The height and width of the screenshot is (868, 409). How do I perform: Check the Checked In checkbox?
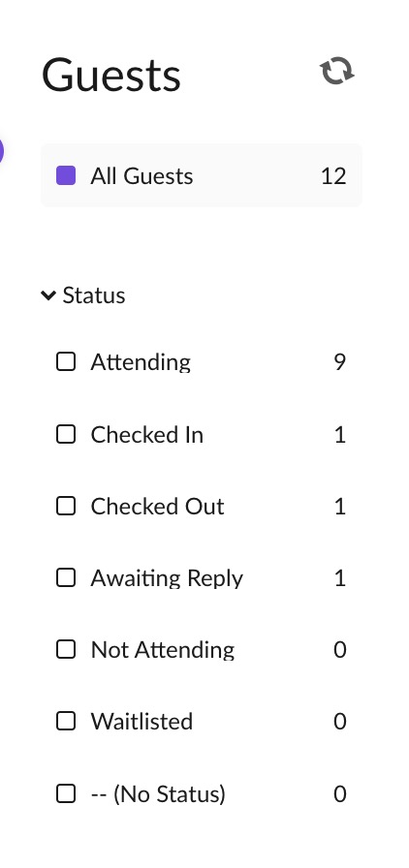tap(66, 435)
